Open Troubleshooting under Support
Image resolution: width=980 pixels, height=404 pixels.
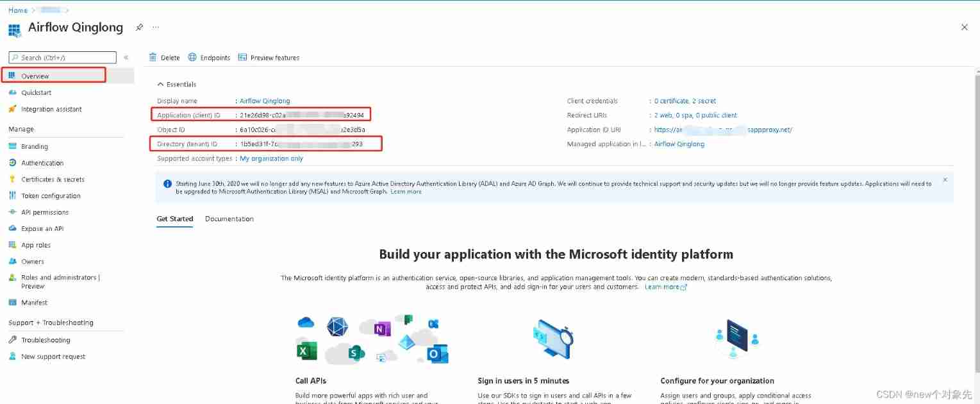[x=46, y=340]
